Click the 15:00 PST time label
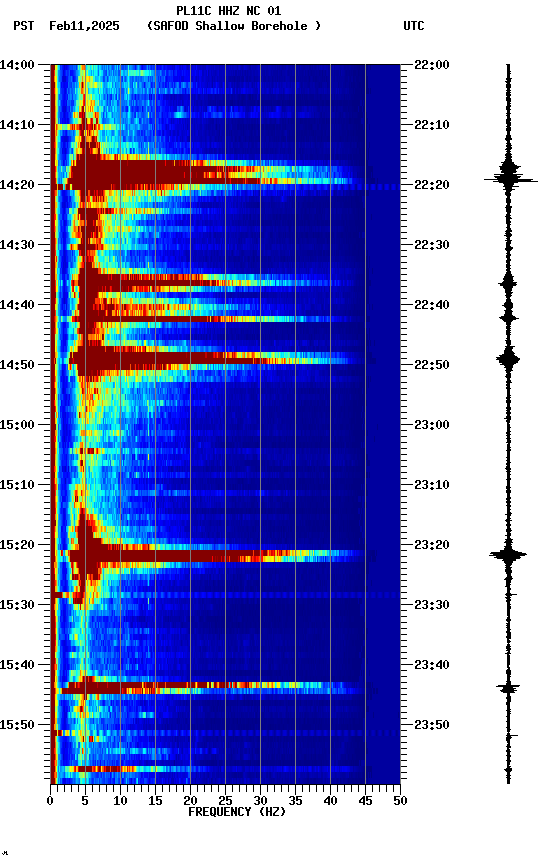 [x=17, y=425]
